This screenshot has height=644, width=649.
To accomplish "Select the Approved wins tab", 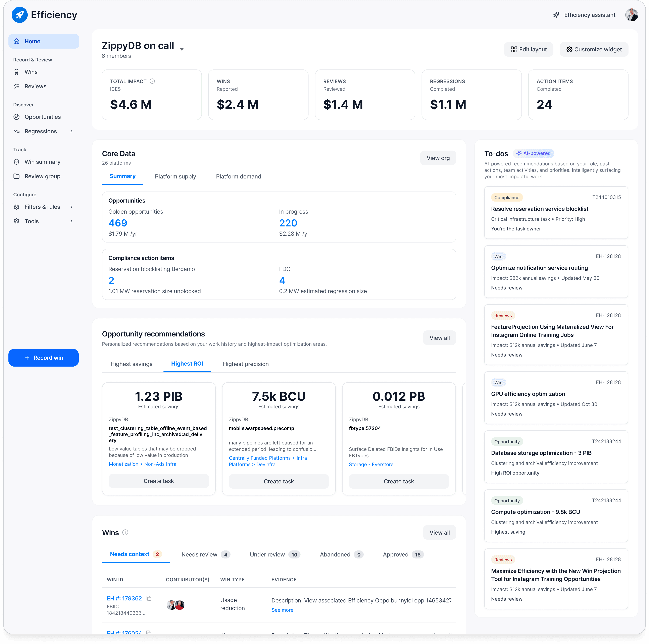I will (403, 555).
